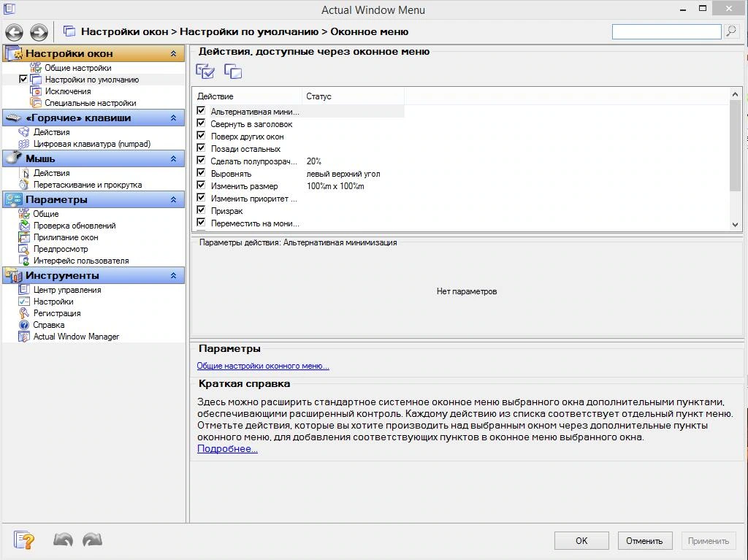The height and width of the screenshot is (560, 748).
Task: Click the actions list scrollbar thumb
Action: [x=735, y=145]
